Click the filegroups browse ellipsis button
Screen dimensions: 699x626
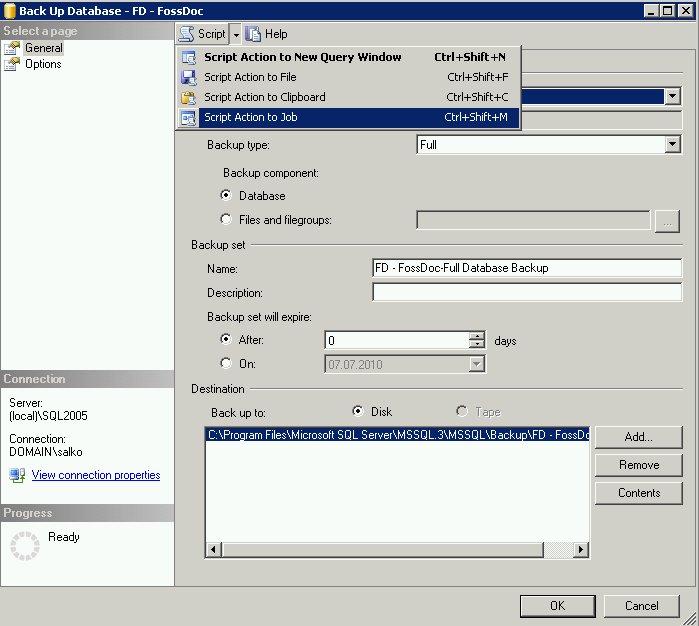coord(667,221)
